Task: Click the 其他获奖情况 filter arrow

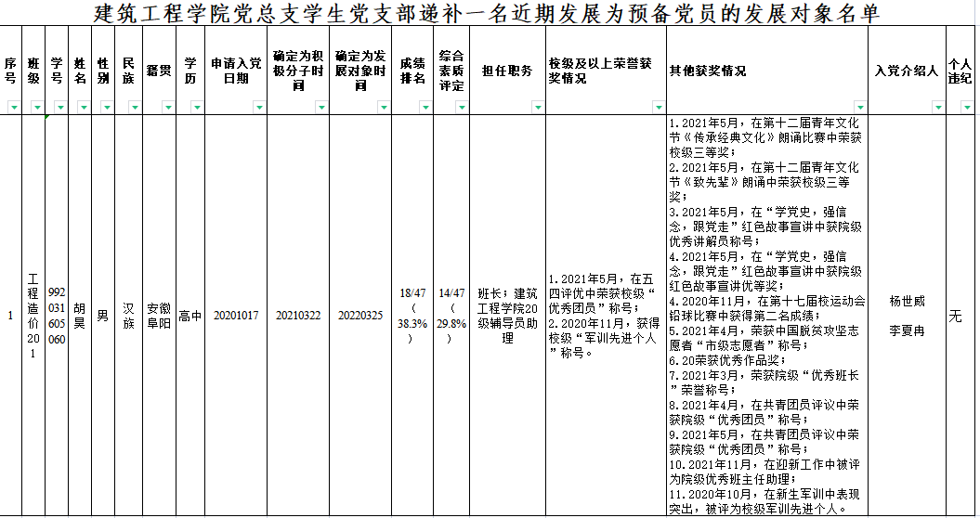Action: point(859,108)
